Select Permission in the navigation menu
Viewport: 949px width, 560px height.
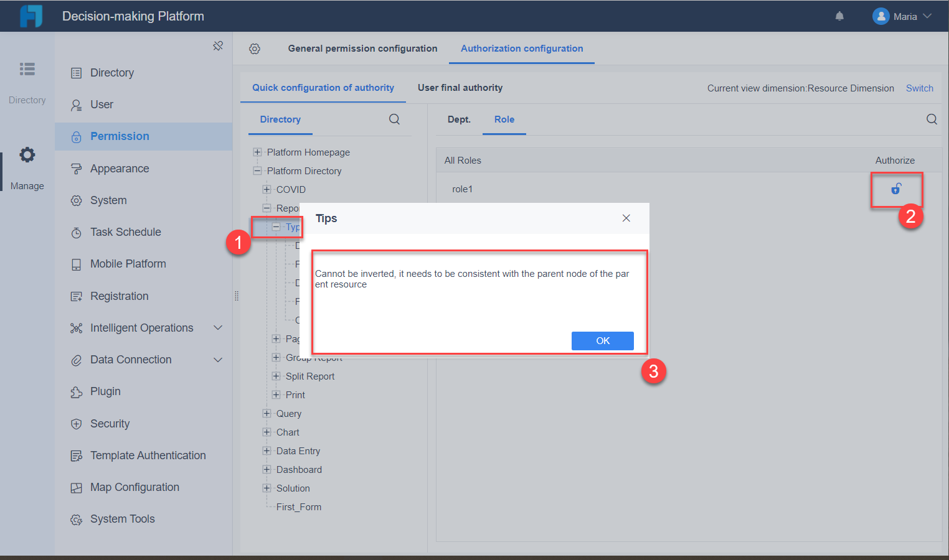tap(119, 136)
